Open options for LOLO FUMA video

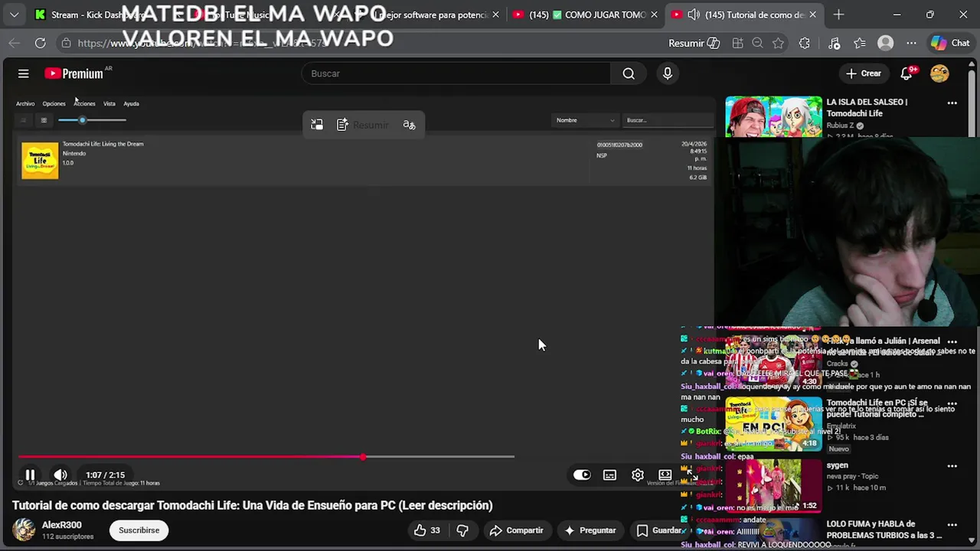point(952,525)
